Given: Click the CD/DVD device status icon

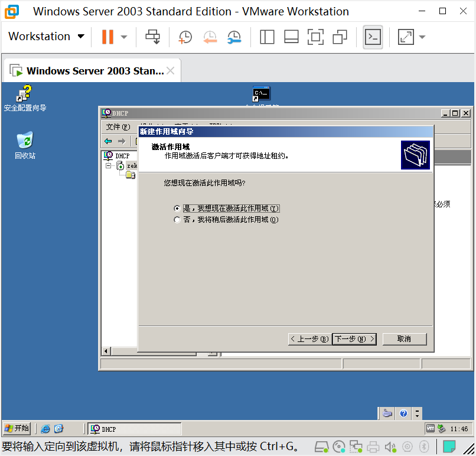Looking at the screenshot, I should [339, 447].
